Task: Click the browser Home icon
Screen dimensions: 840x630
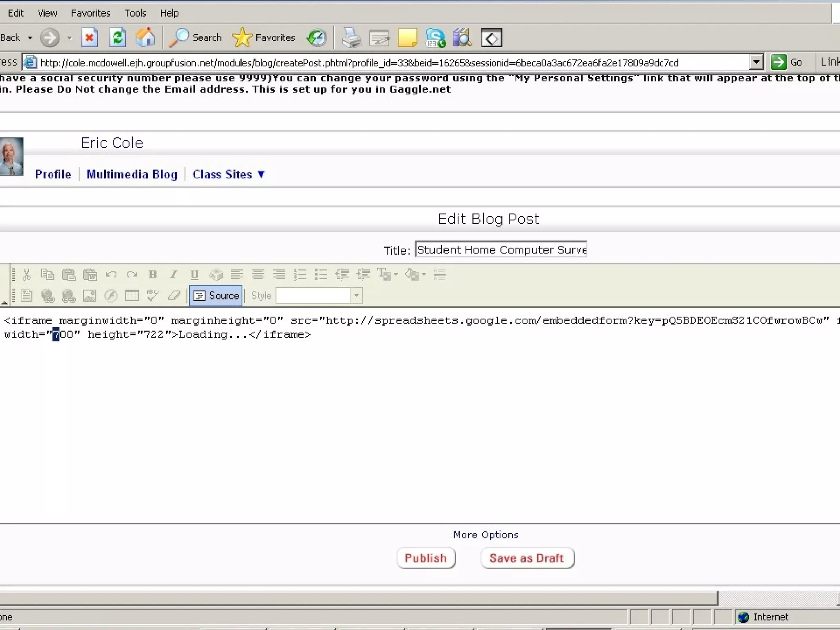Action: pos(145,38)
